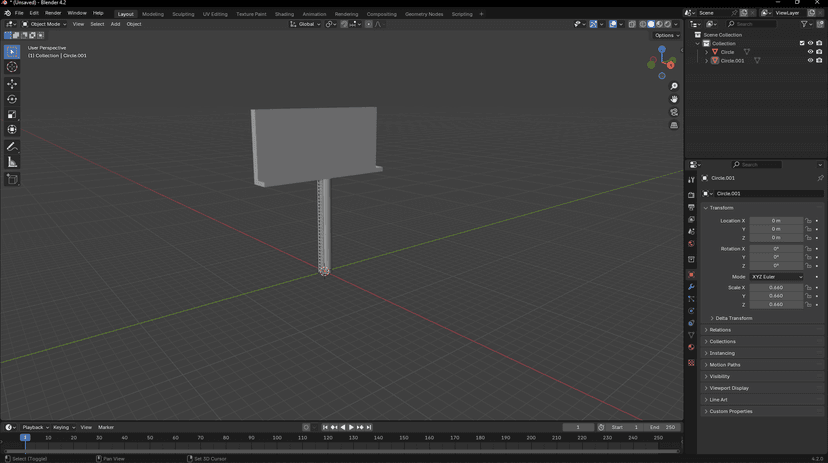Viewport: 828px width, 463px height.
Task: Open the Render properties tab
Action: pyautogui.click(x=691, y=195)
